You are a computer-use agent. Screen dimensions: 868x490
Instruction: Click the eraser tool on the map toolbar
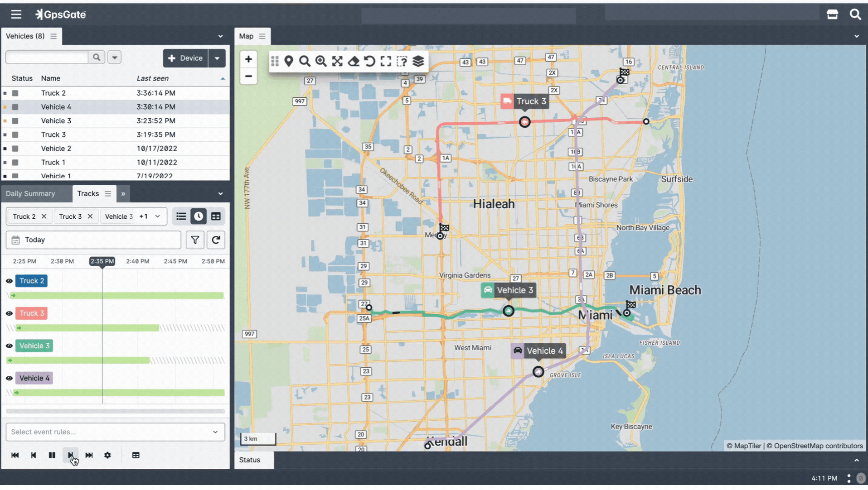coord(354,61)
